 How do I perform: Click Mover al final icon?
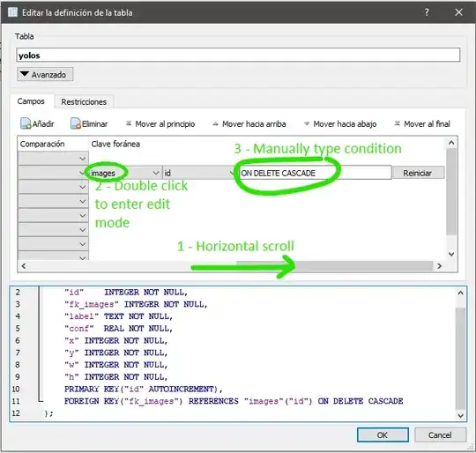coord(397,123)
